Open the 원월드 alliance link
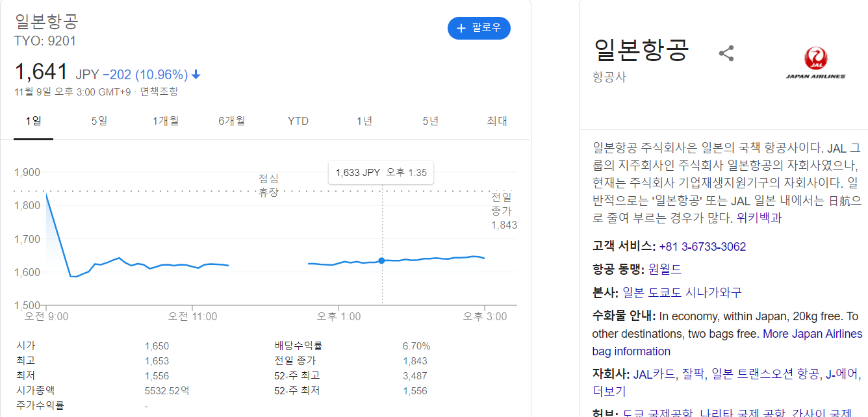The width and height of the screenshot is (868, 417). [665, 269]
